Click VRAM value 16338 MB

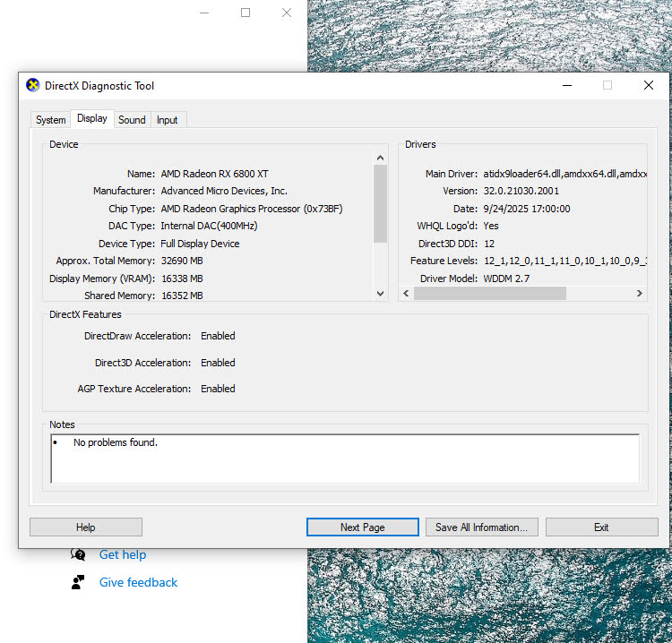click(x=182, y=279)
